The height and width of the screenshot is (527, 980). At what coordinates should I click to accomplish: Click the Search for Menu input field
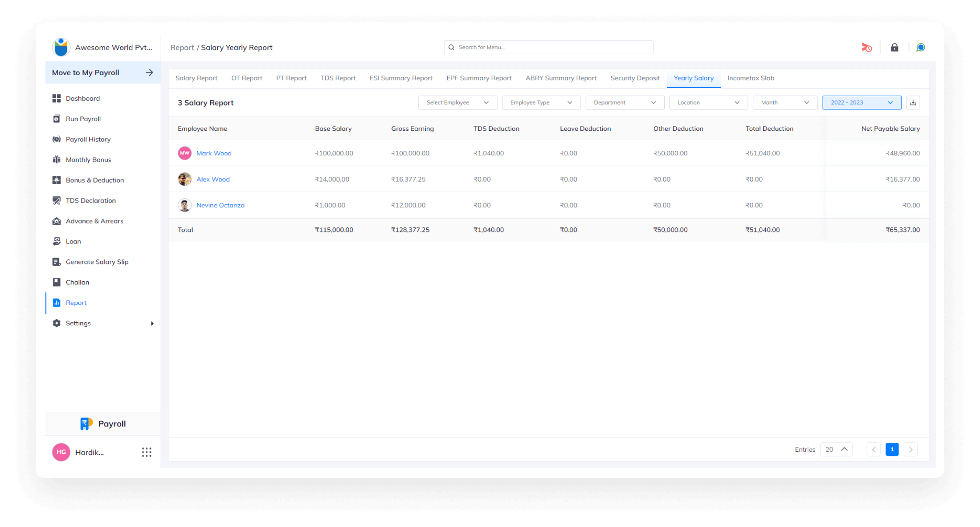[548, 47]
